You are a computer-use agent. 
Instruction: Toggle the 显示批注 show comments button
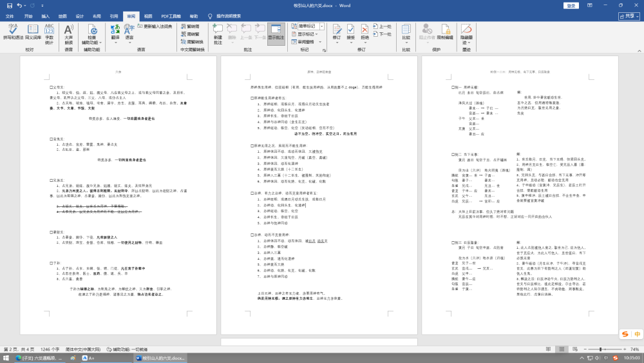(276, 34)
